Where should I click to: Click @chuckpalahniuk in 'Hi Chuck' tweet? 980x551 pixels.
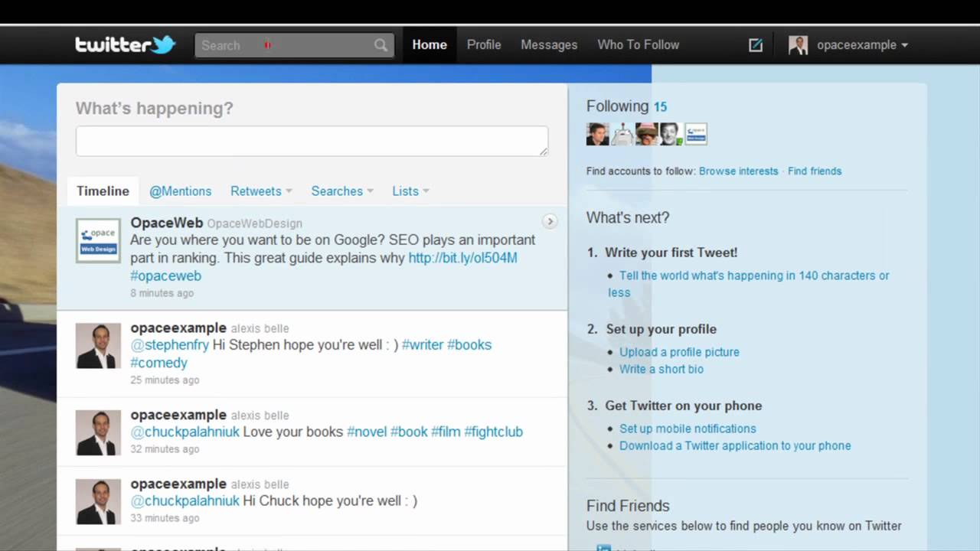[x=185, y=500]
